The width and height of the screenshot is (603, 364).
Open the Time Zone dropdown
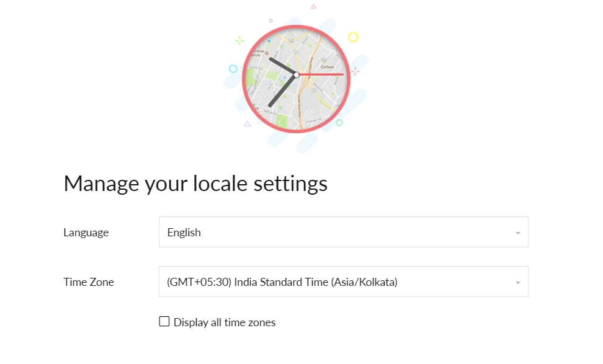(x=343, y=282)
